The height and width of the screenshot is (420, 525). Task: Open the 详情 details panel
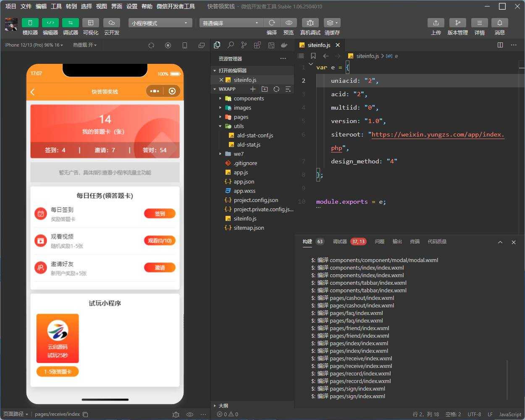(x=480, y=23)
